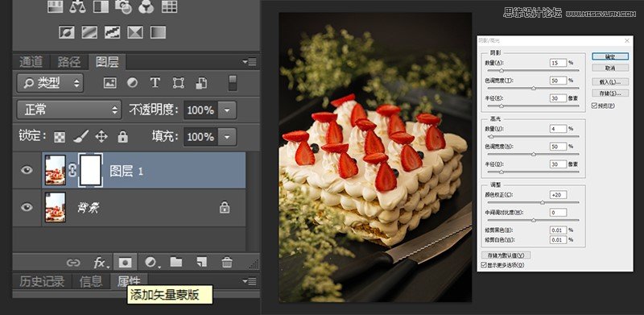The image size is (644, 315).
Task: Create new fill or adjustment layer icon
Action: pyautogui.click(x=151, y=262)
